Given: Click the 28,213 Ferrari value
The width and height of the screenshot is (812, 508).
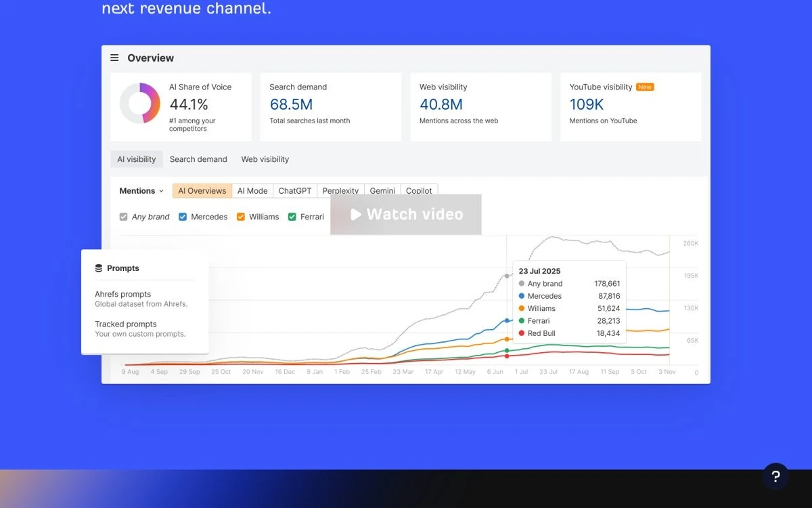Looking at the screenshot, I should pos(609,321).
